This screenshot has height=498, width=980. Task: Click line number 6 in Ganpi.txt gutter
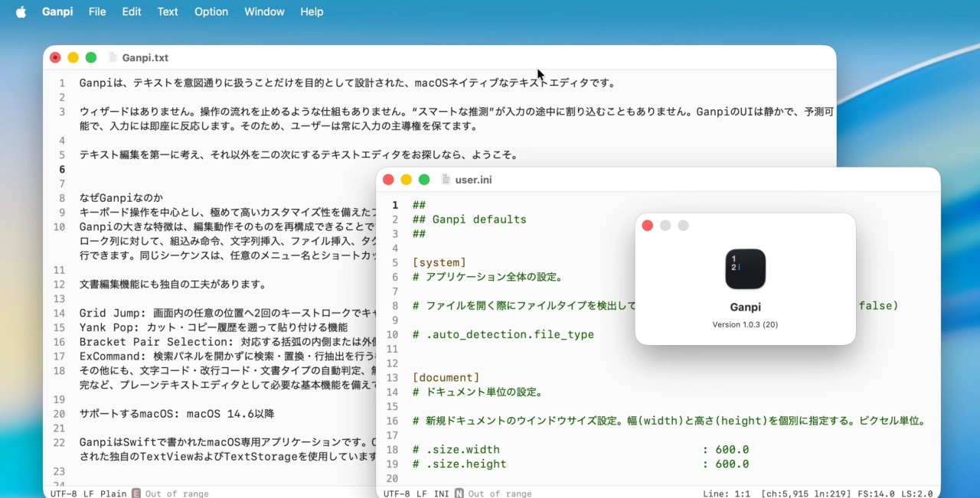[x=62, y=169]
